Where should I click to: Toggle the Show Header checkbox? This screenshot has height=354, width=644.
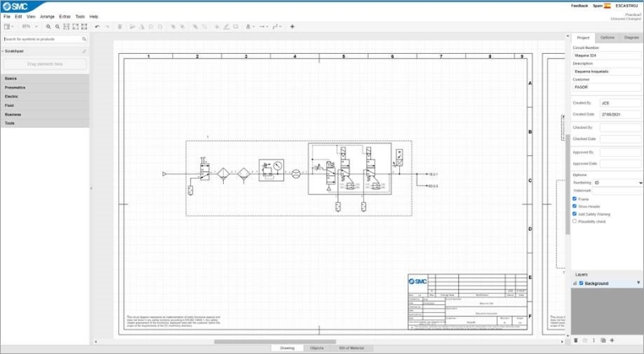(575, 206)
